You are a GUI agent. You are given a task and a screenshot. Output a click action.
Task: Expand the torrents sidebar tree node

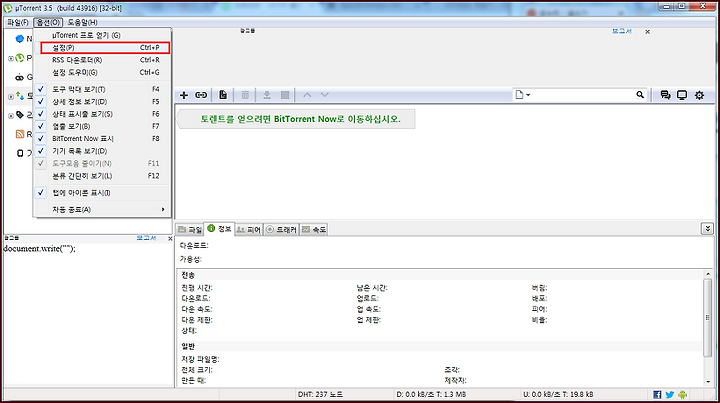point(11,96)
